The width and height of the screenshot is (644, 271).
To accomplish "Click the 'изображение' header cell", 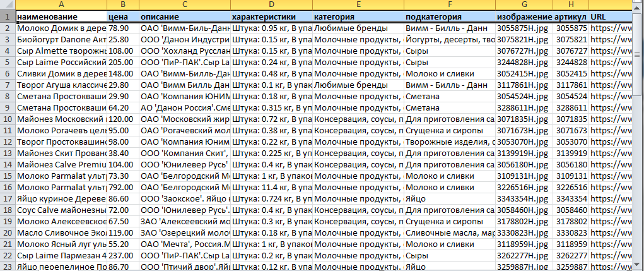I will [x=524, y=17].
